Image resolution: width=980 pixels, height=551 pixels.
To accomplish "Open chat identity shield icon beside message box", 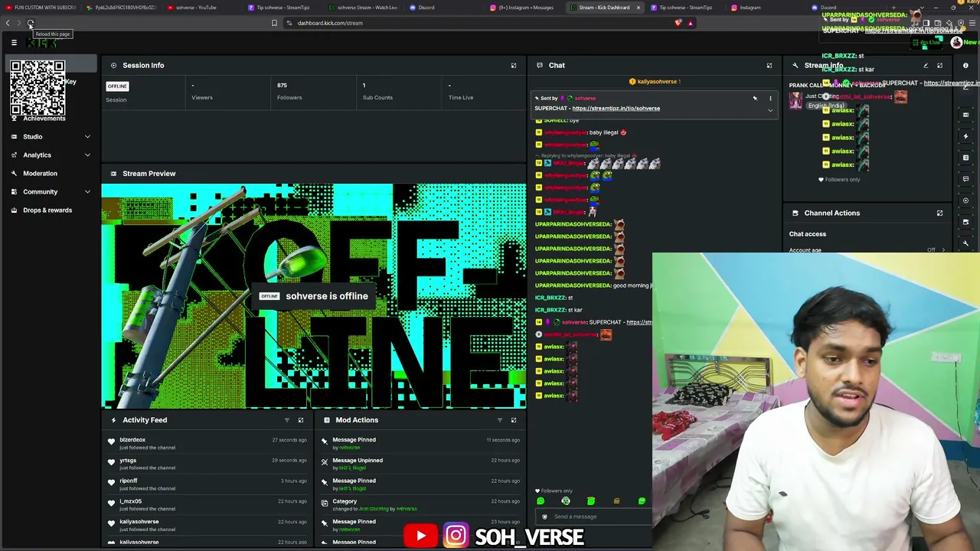I will [x=545, y=517].
